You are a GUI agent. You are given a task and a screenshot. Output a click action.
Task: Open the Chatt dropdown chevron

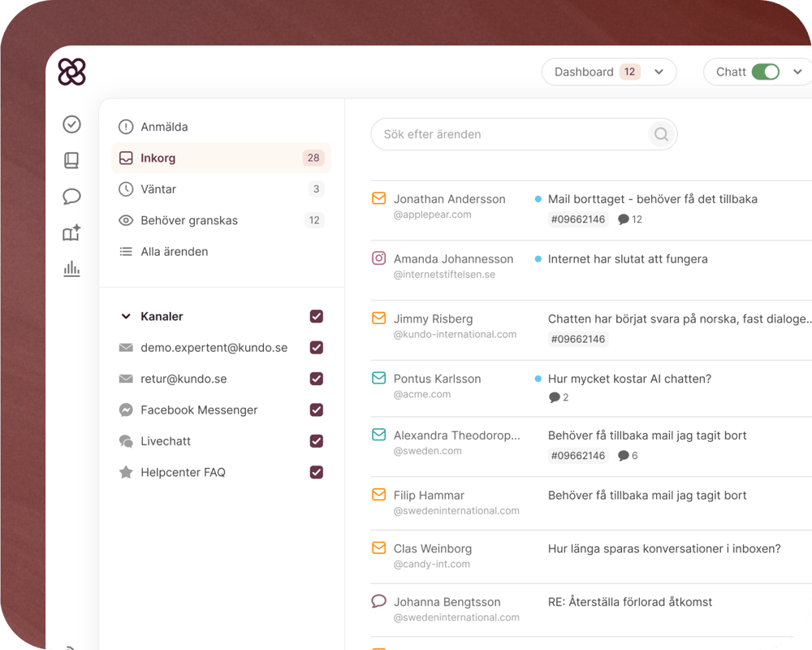tap(797, 72)
